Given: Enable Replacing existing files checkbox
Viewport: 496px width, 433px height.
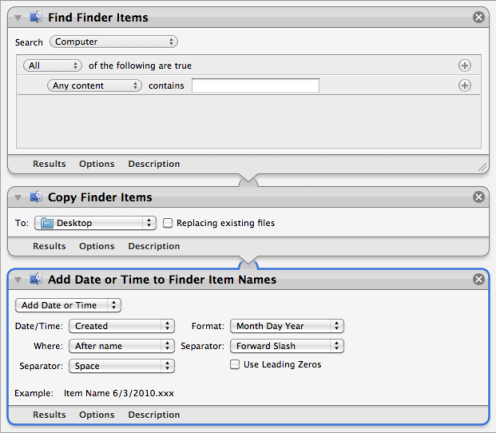Looking at the screenshot, I should (x=168, y=223).
